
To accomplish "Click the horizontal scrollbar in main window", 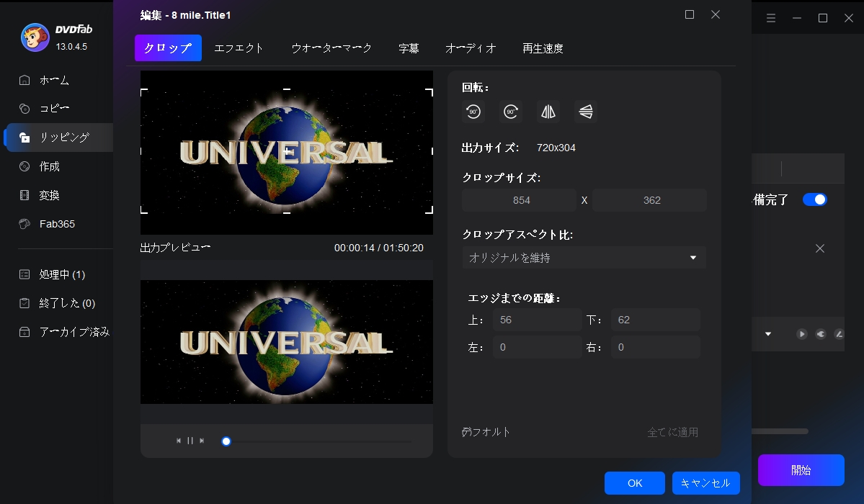I will coord(780,431).
